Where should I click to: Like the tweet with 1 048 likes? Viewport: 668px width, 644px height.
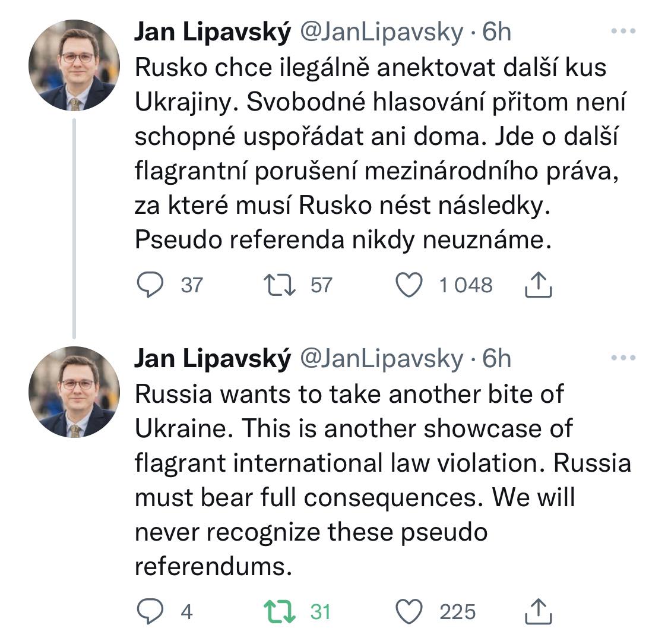tap(409, 285)
